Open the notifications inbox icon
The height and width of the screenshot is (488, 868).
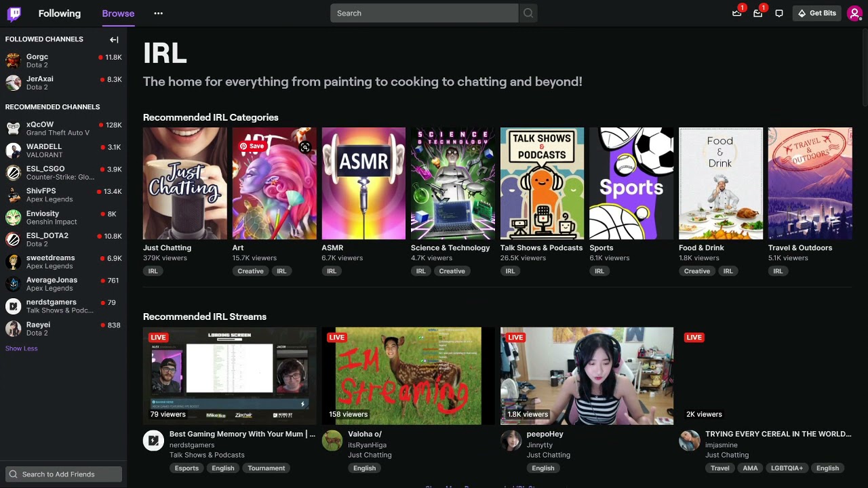coord(757,13)
